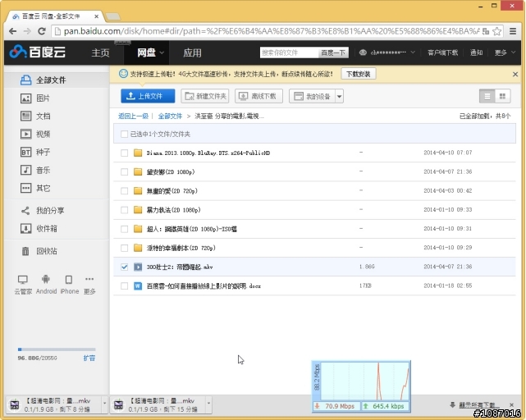Image resolution: width=526 pixels, height=420 pixels.
Task: Click the 扩容 expand storage link
Action: tap(89, 358)
